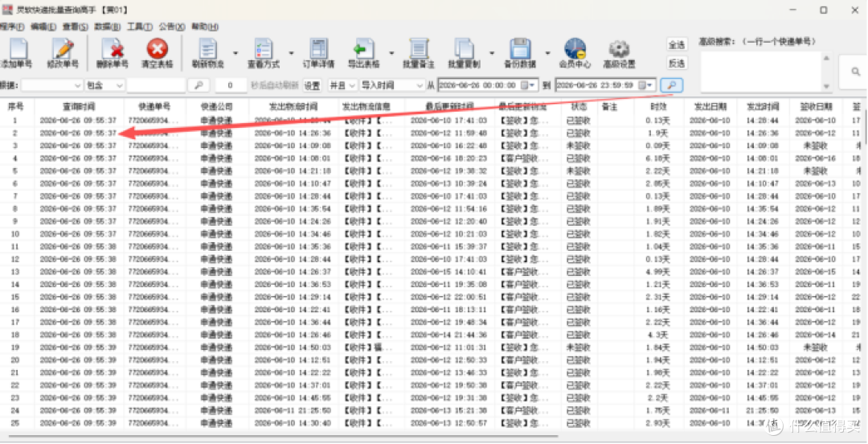The image size is (868, 444).
Task: Select row number 19 cell
Action: point(15,347)
